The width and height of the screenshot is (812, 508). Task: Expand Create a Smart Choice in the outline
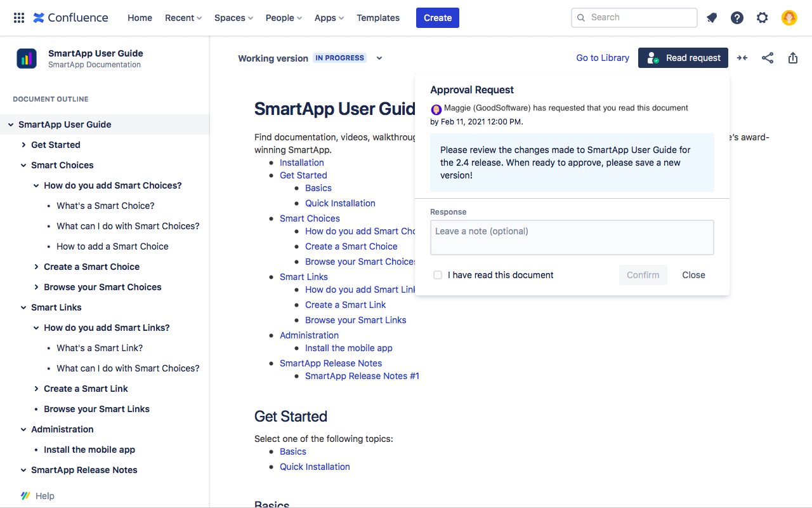tap(36, 267)
